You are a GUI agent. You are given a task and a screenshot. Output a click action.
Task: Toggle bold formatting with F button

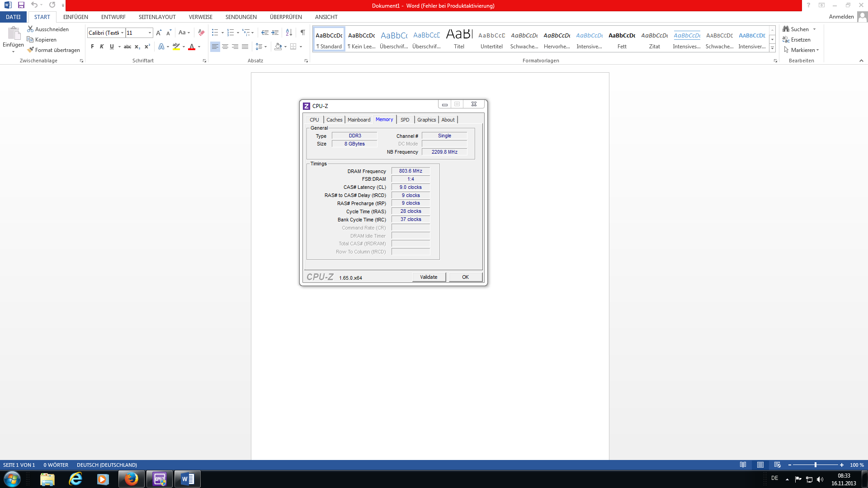92,47
